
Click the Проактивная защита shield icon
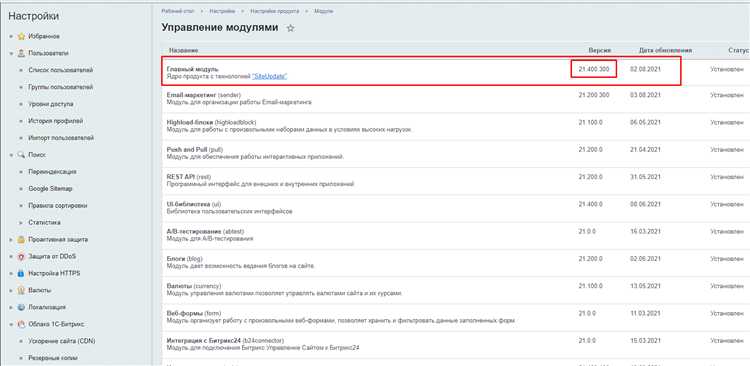pos(21,240)
